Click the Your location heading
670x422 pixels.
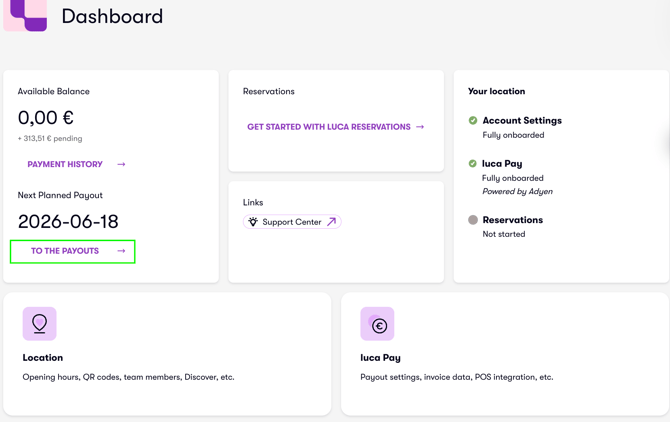[x=497, y=91]
